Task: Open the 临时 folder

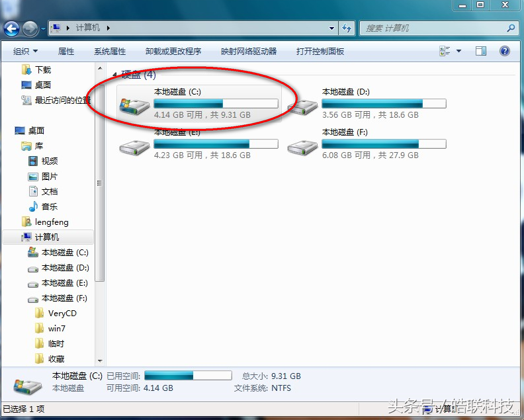Action: (49, 344)
